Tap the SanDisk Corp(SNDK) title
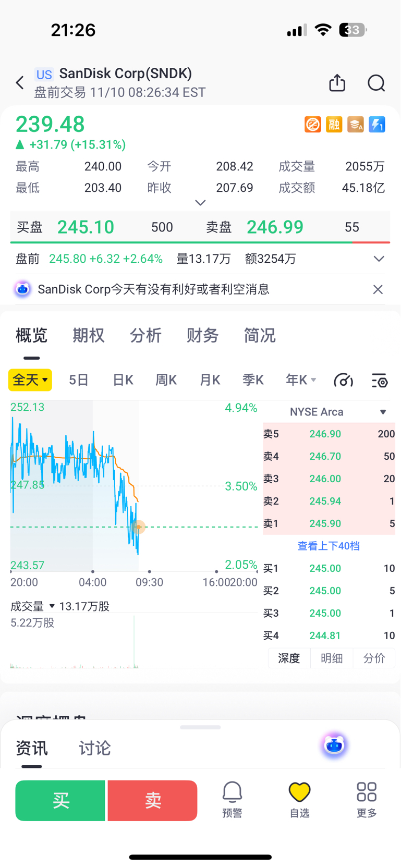The width and height of the screenshot is (401, 868). tap(126, 74)
